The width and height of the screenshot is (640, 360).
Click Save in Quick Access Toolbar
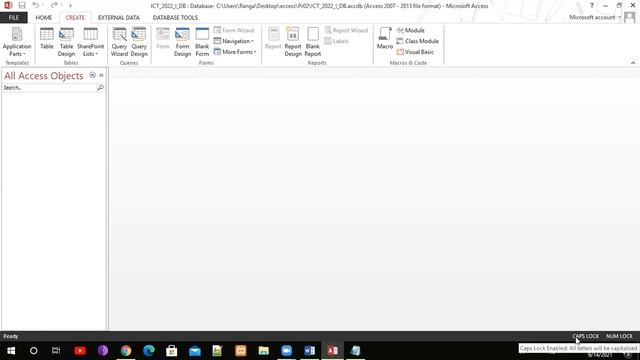click(22, 5)
